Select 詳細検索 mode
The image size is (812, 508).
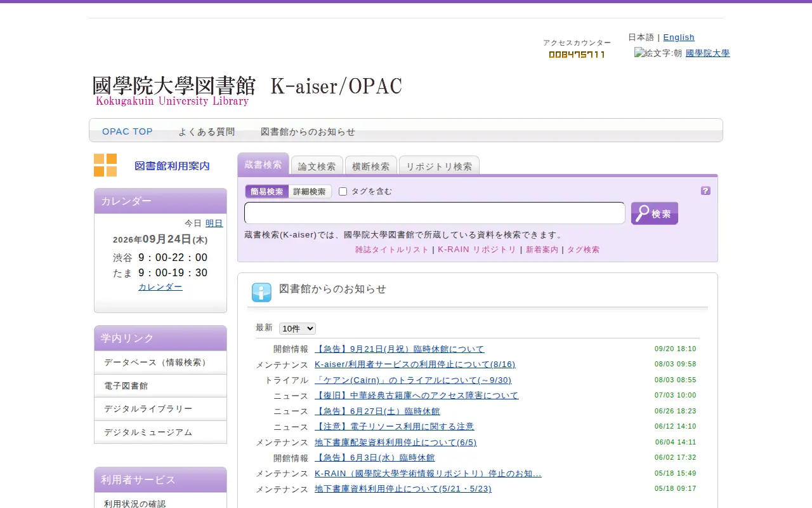point(310,192)
